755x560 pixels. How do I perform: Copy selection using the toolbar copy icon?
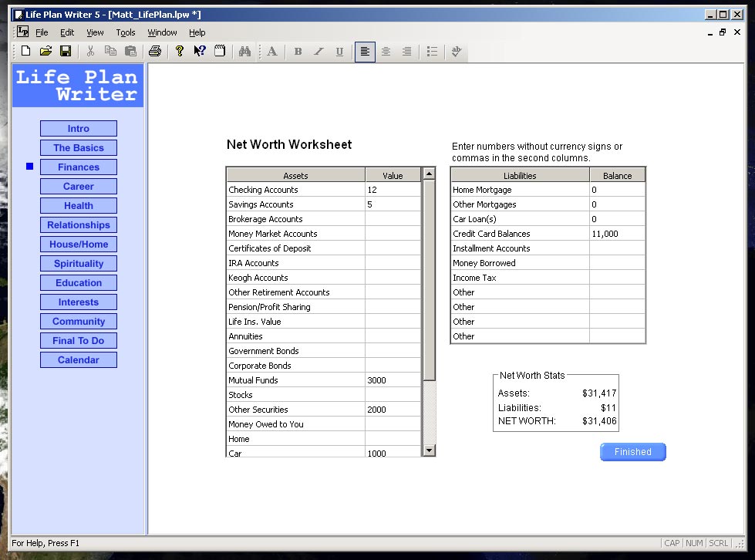point(110,51)
